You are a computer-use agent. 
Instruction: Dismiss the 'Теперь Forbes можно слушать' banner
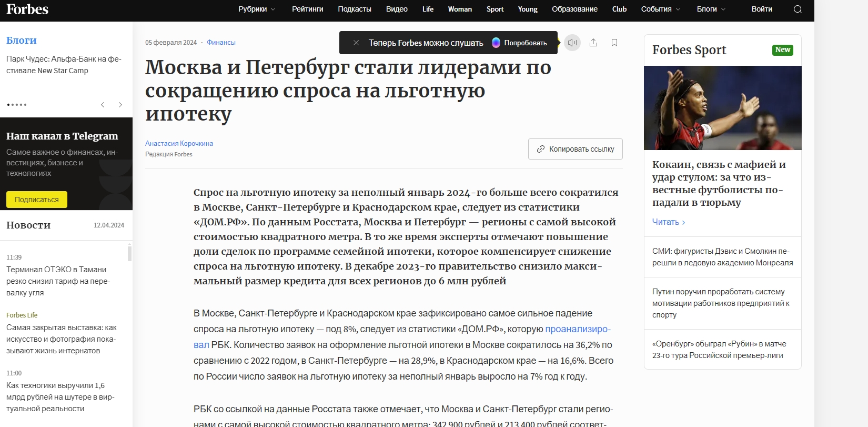[356, 43]
